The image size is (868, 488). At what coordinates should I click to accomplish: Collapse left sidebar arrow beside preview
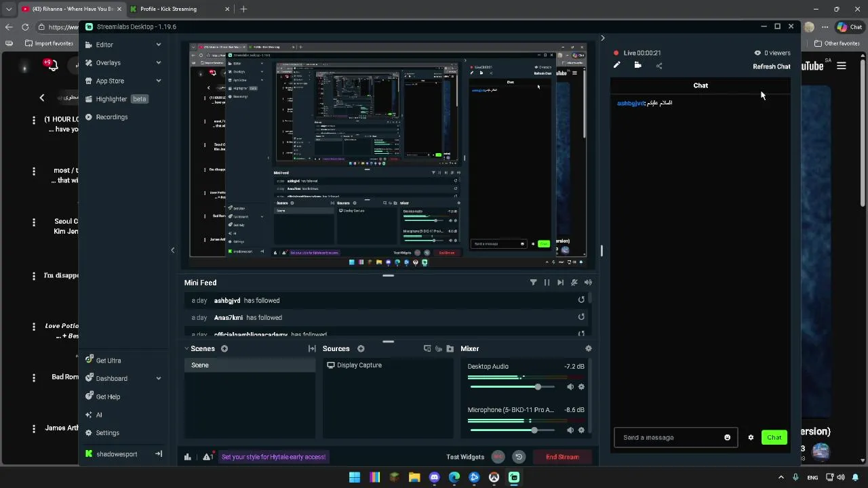(172, 250)
